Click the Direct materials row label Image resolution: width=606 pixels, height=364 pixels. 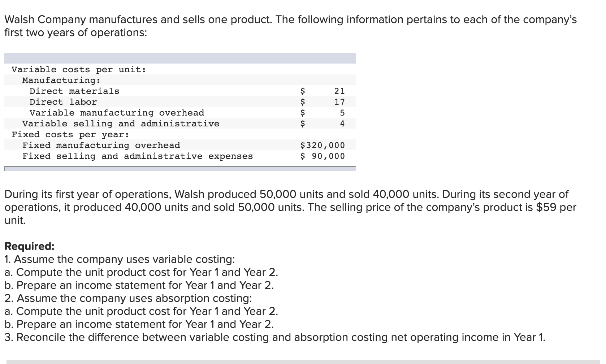point(74,91)
